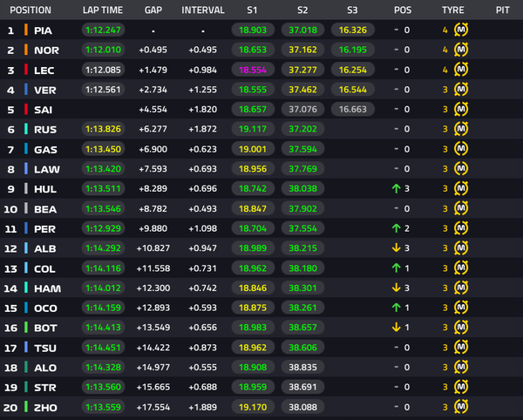Click S2 time 37.076 in SAI's row
Image resolution: width=523 pixels, height=420 pixels.
tap(302, 109)
